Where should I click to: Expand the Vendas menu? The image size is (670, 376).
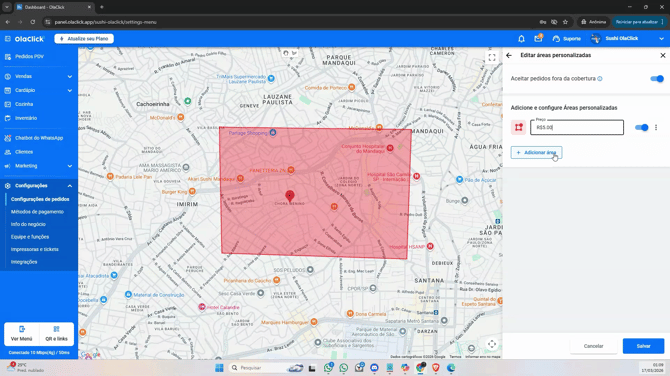pyautogui.click(x=39, y=76)
